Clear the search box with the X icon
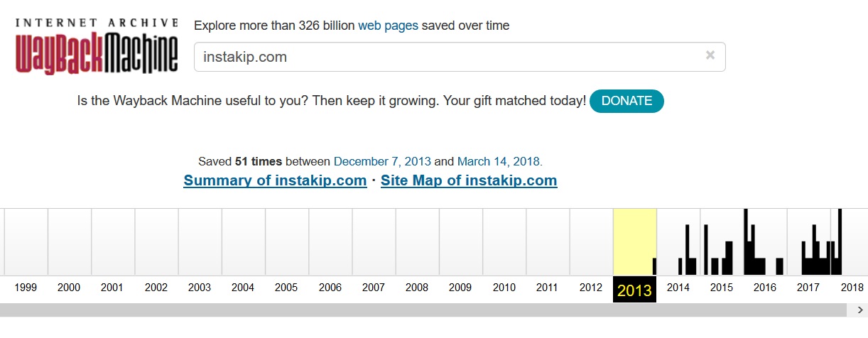The width and height of the screenshot is (868, 338). click(710, 55)
